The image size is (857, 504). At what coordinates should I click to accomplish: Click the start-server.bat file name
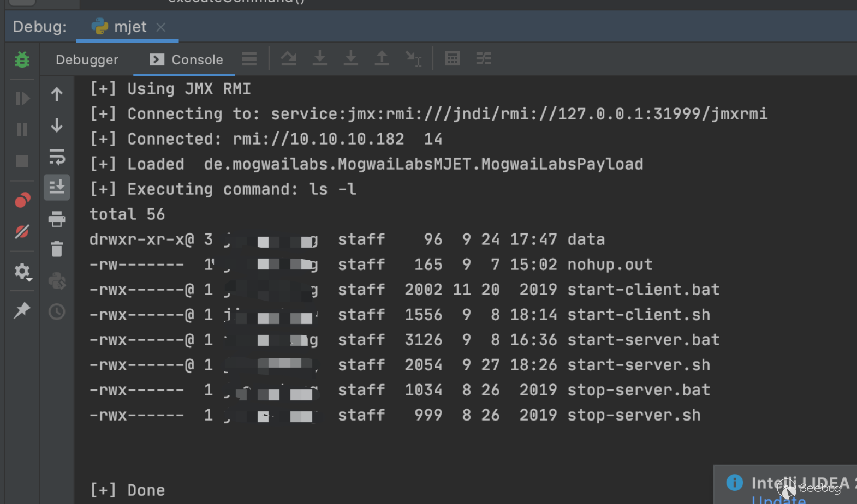[644, 340]
